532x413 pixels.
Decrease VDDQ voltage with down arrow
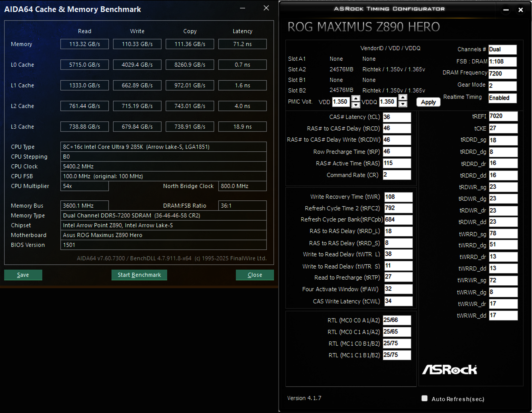point(403,104)
